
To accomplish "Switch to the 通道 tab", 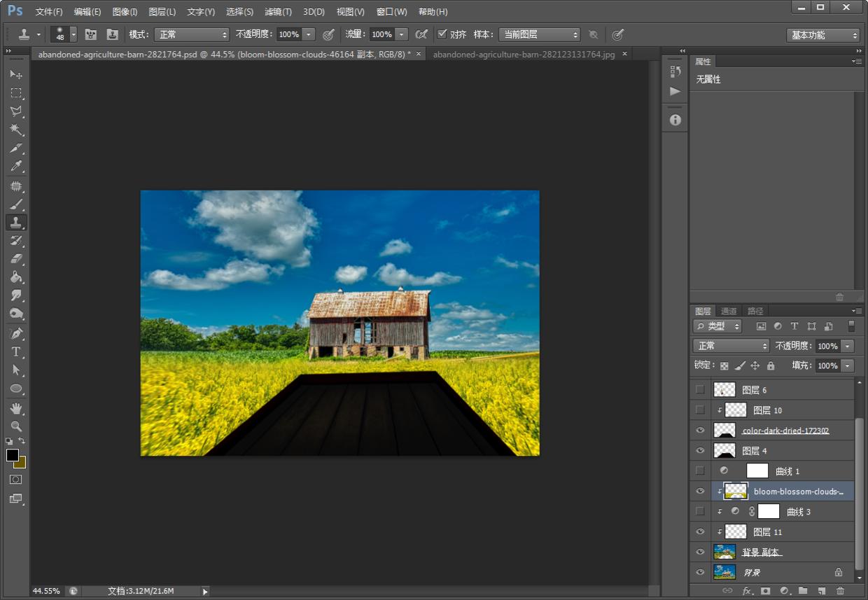I will tap(729, 311).
